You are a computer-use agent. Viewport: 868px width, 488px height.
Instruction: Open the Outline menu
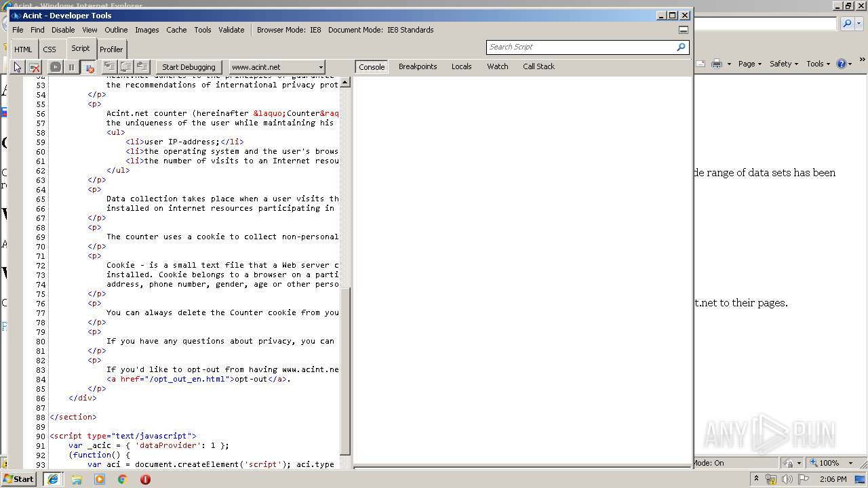(116, 30)
